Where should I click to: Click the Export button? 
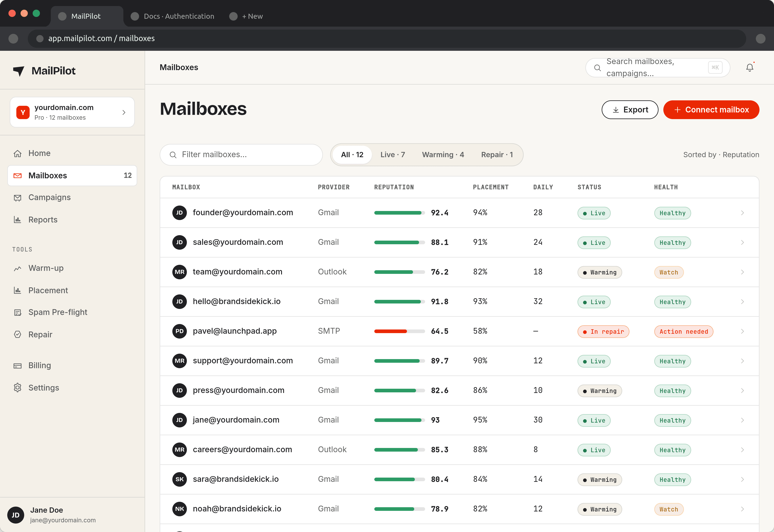click(x=630, y=110)
